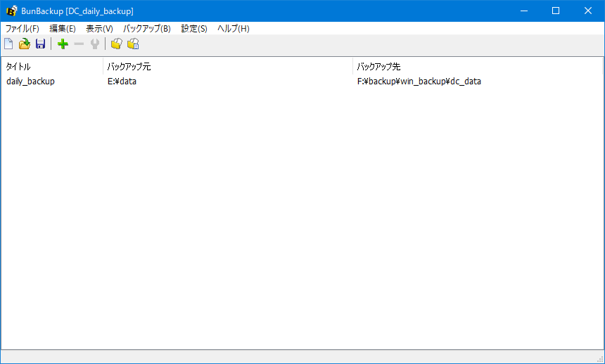
Task: Click the バックアップ元 column header
Action: click(228, 66)
